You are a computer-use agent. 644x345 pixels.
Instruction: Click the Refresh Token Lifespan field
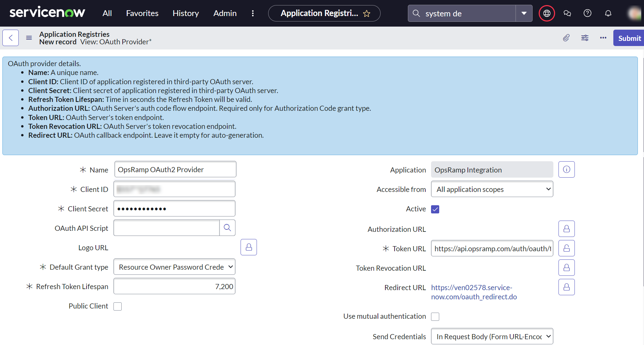tap(174, 286)
